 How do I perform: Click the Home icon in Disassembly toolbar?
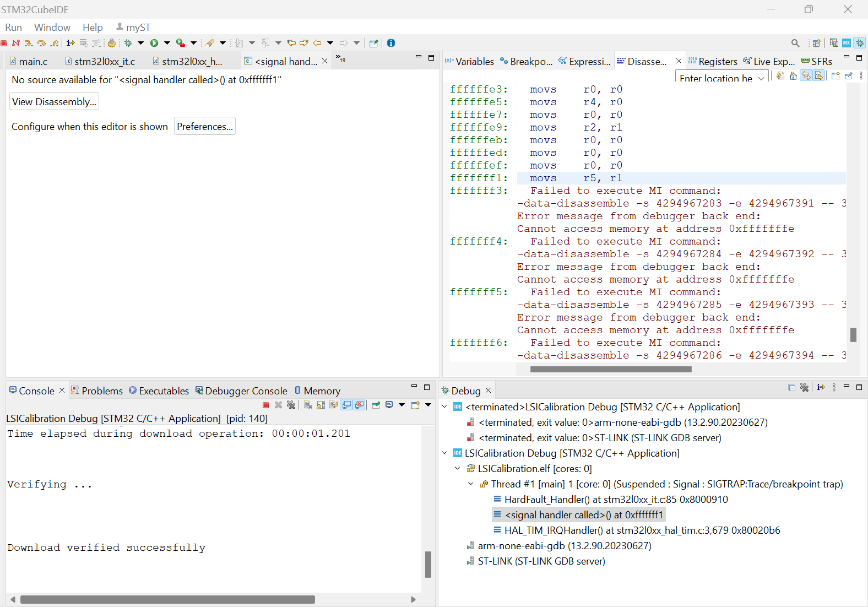793,76
